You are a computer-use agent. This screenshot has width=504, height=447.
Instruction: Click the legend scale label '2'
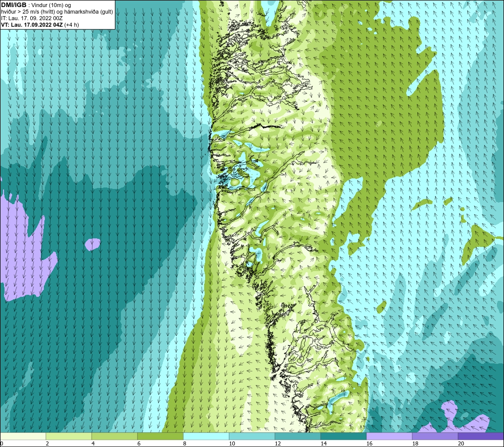(47, 443)
